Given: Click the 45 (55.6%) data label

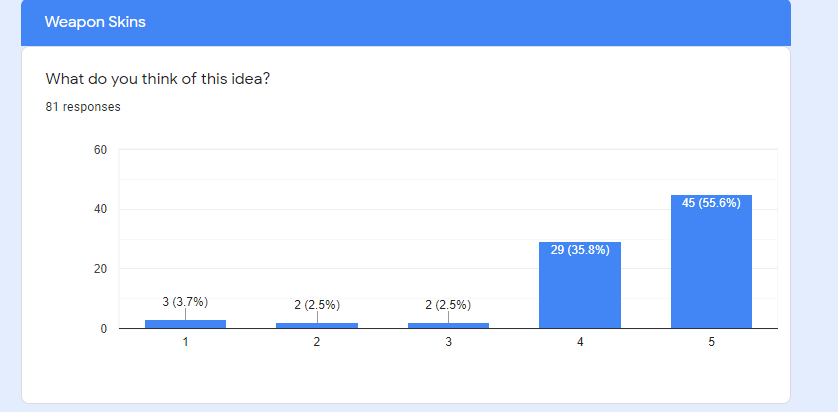Looking at the screenshot, I should (711, 203).
